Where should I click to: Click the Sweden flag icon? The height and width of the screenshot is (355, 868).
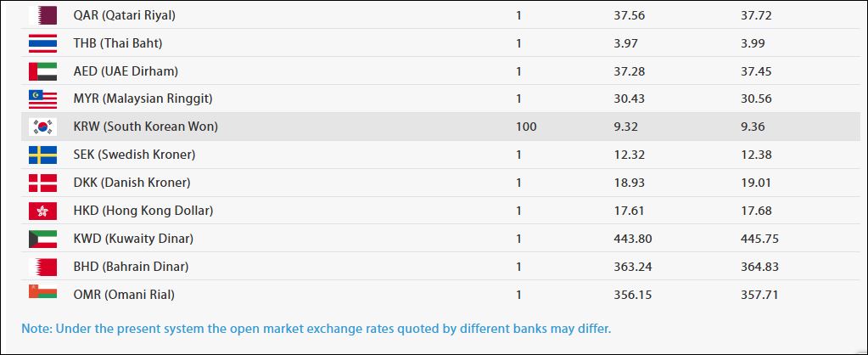click(x=42, y=155)
